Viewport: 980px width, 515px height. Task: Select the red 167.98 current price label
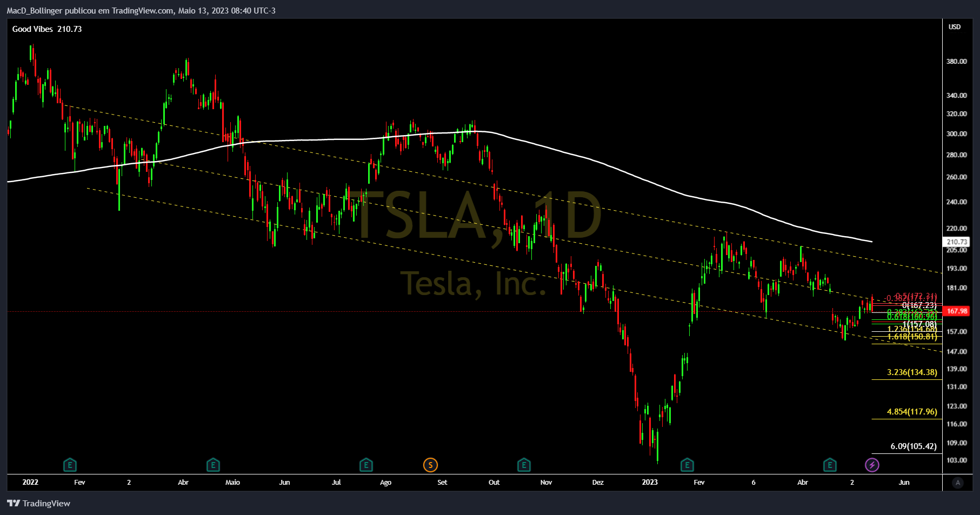click(956, 311)
